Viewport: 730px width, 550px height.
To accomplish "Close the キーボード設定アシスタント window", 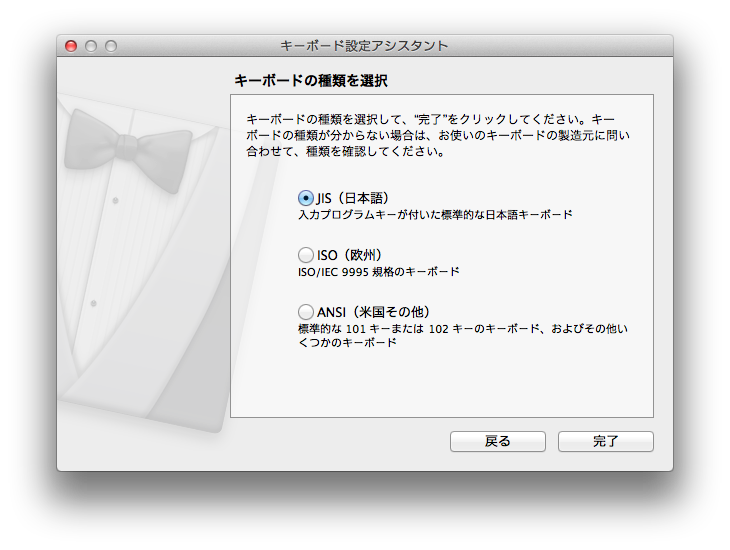I will click(x=71, y=46).
